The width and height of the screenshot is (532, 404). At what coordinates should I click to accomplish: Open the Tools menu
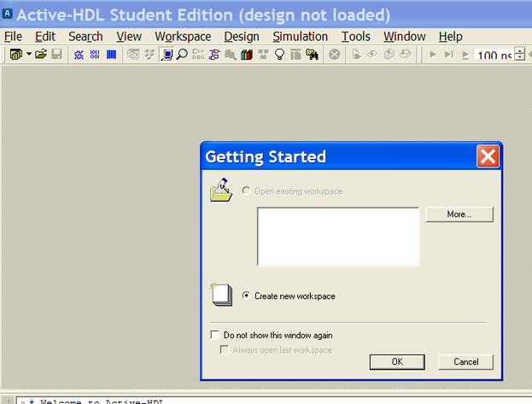[355, 37]
